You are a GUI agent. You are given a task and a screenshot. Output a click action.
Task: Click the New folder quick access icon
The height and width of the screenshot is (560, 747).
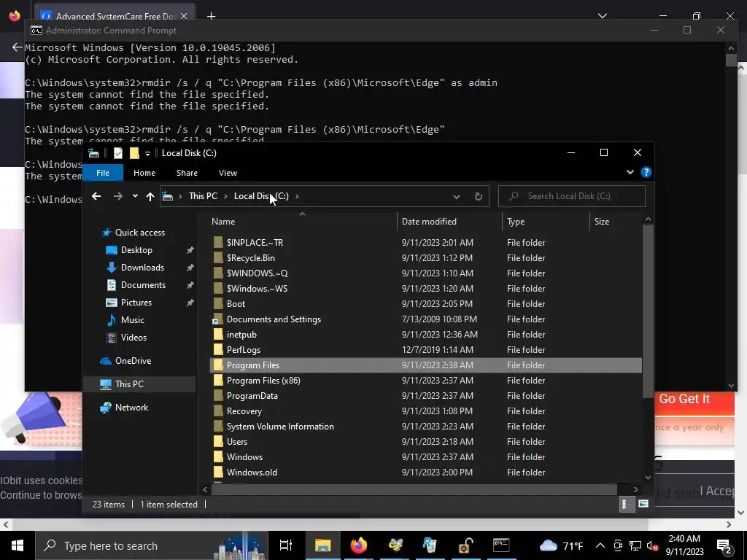pyautogui.click(x=134, y=153)
